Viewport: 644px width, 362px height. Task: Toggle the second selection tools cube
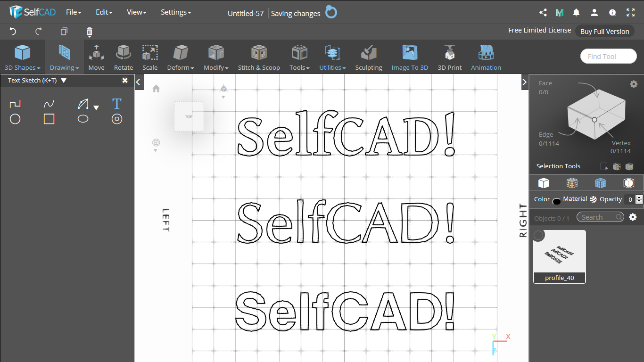[x=617, y=166]
